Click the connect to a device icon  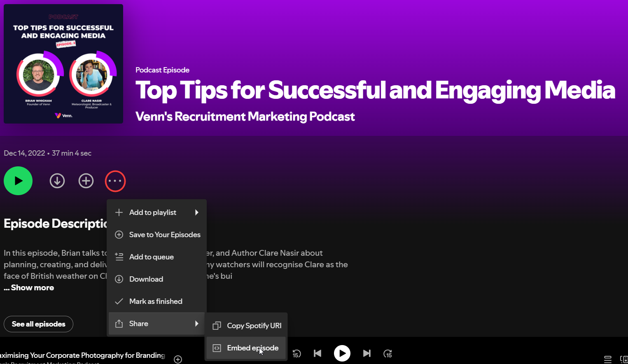click(624, 359)
